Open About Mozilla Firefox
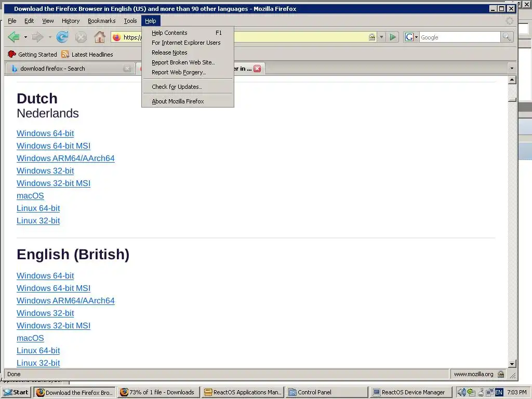Viewport: 532px width, 399px height. [x=188, y=101]
